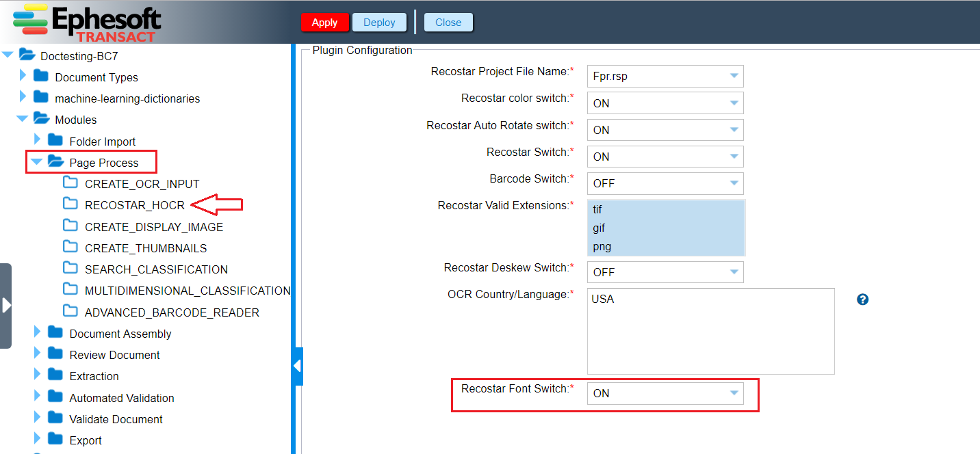
Task: Collapse the Modules node
Action: pos(23,119)
